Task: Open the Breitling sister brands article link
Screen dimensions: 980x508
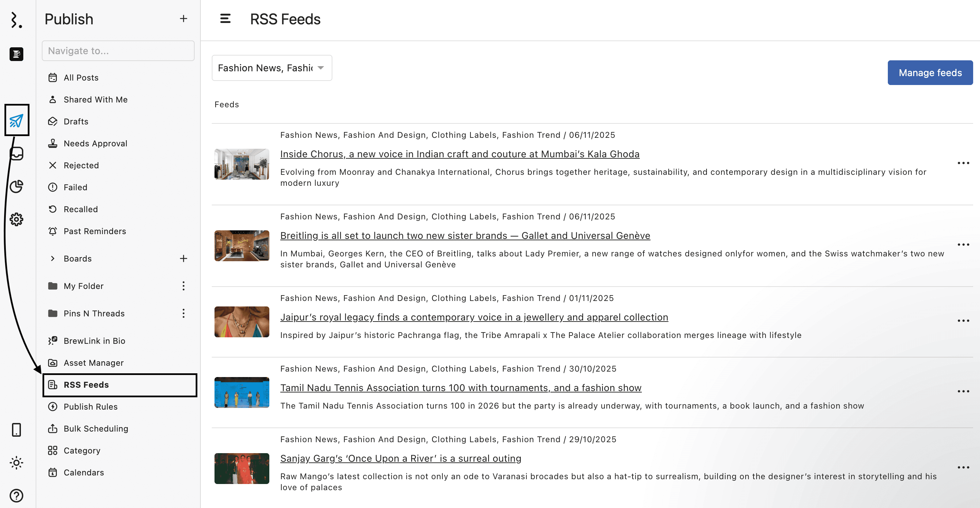Action: (465, 235)
